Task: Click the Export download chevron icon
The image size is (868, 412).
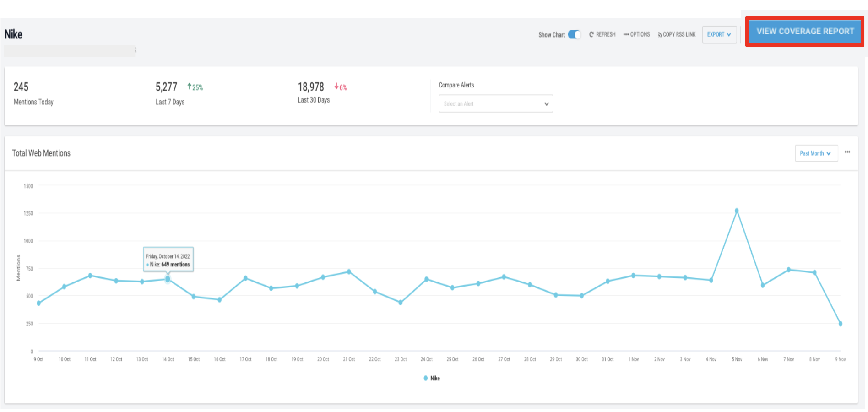Action: [x=728, y=34]
